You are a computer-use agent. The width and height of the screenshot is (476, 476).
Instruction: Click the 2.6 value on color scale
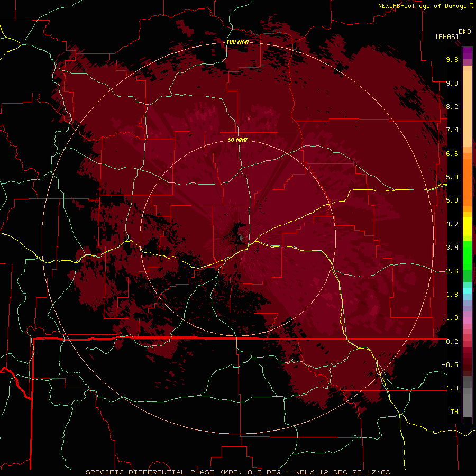tap(452, 271)
